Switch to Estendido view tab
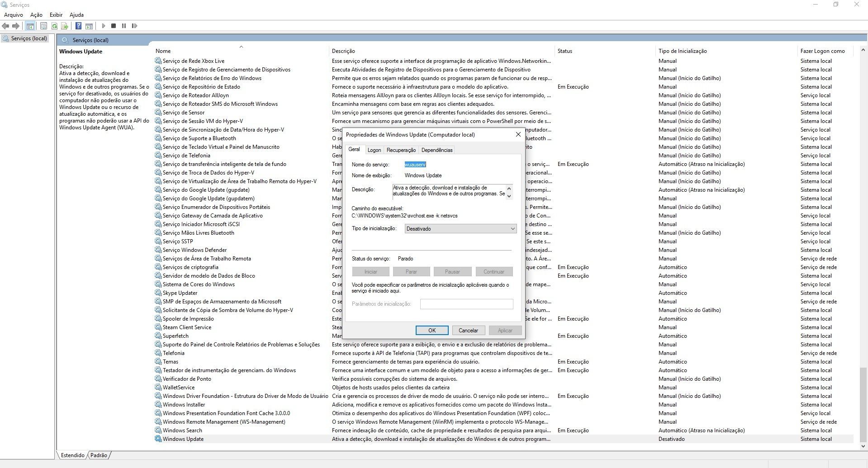868x468 pixels. coord(72,455)
